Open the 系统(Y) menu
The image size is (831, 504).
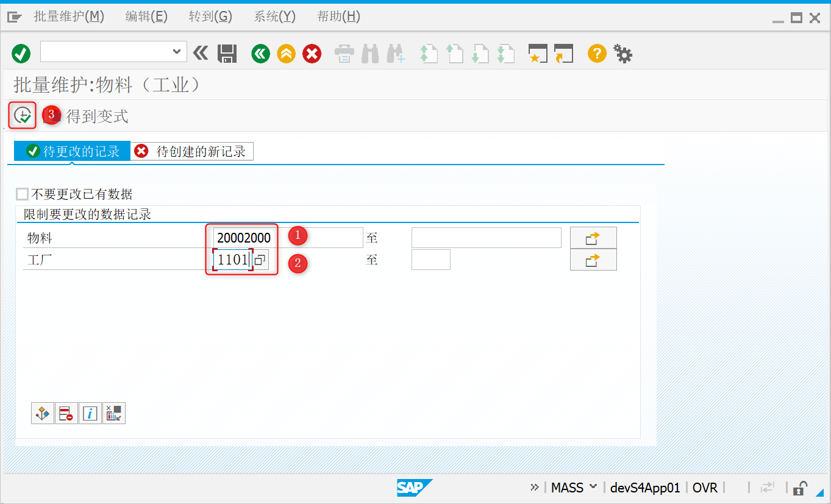274,16
